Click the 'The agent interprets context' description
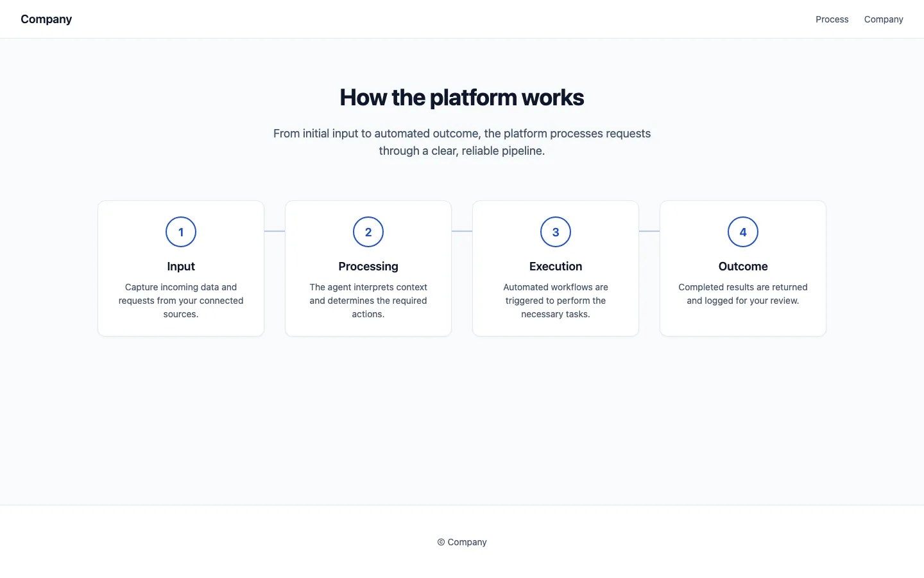Viewport: 924px width, 578px height. point(368,301)
